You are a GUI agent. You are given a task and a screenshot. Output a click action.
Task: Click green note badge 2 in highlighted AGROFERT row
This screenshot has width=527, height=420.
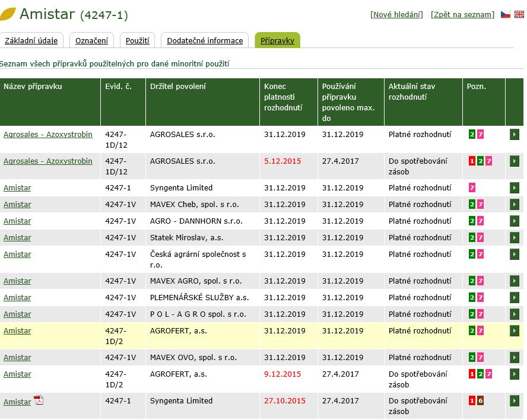tap(472, 331)
